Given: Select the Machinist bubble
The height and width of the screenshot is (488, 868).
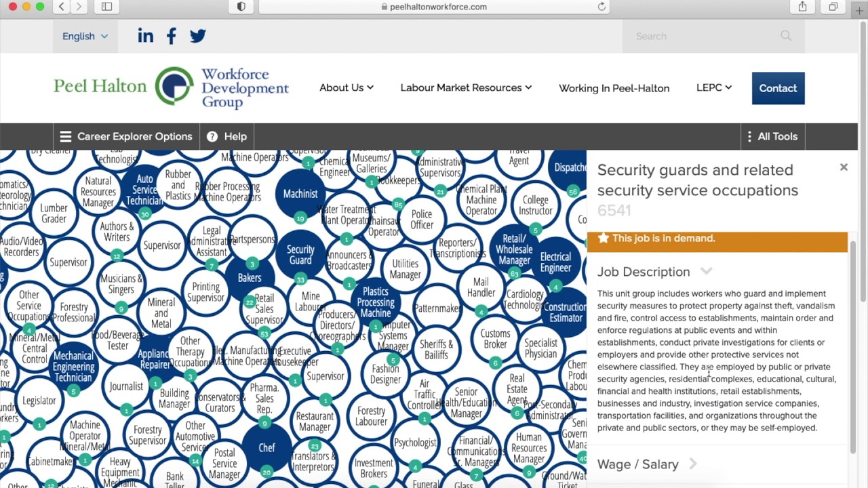Looking at the screenshot, I should coord(300,193).
